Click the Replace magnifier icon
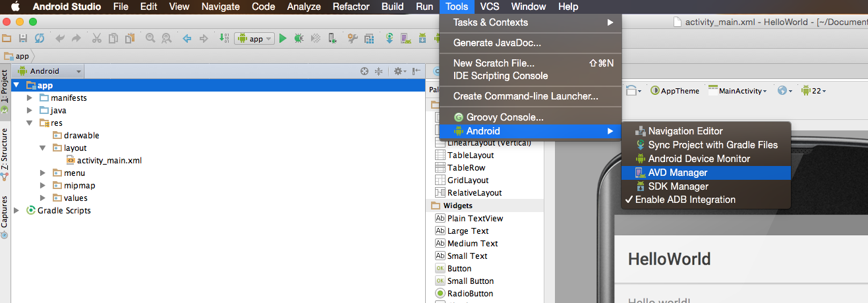Screen dimensions: 868x303 pos(166,39)
